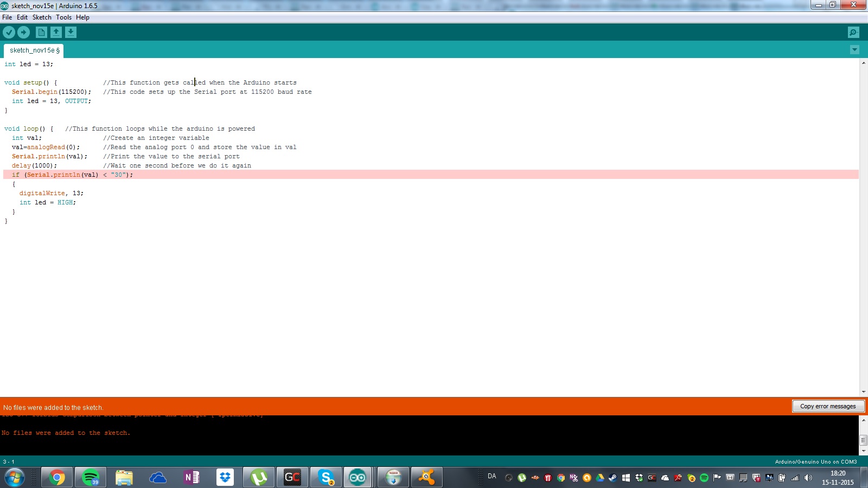Click the line 'int led = 13;' at the top
The image size is (868, 488).
[29, 64]
